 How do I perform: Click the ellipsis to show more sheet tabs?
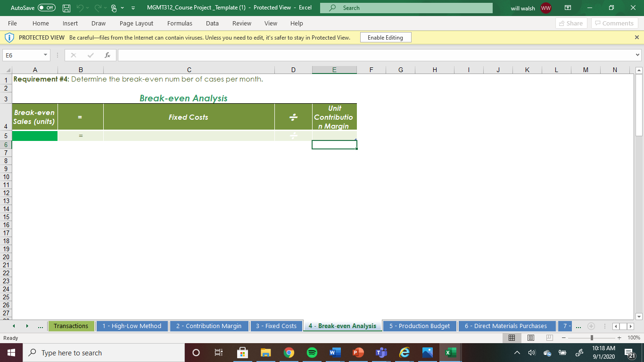click(x=41, y=326)
